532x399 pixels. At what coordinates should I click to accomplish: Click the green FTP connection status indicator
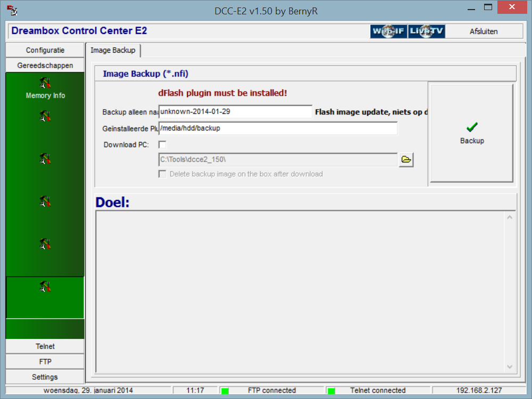[x=225, y=391]
